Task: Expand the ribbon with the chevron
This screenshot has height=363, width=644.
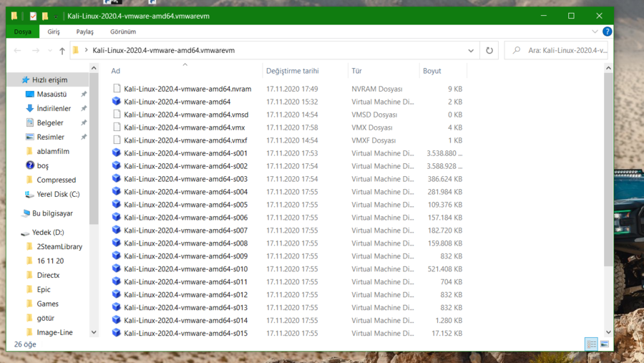Action: (595, 32)
